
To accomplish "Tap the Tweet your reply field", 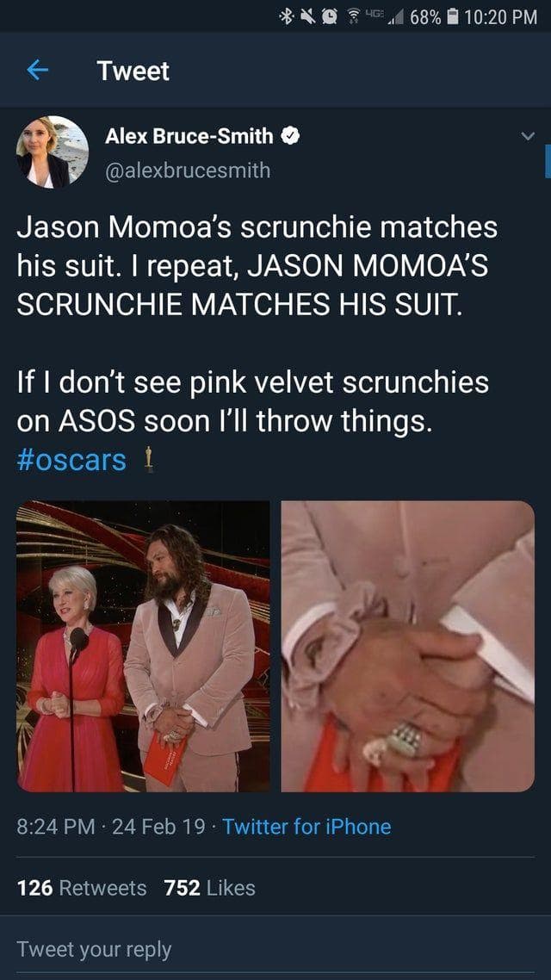I will [275, 949].
